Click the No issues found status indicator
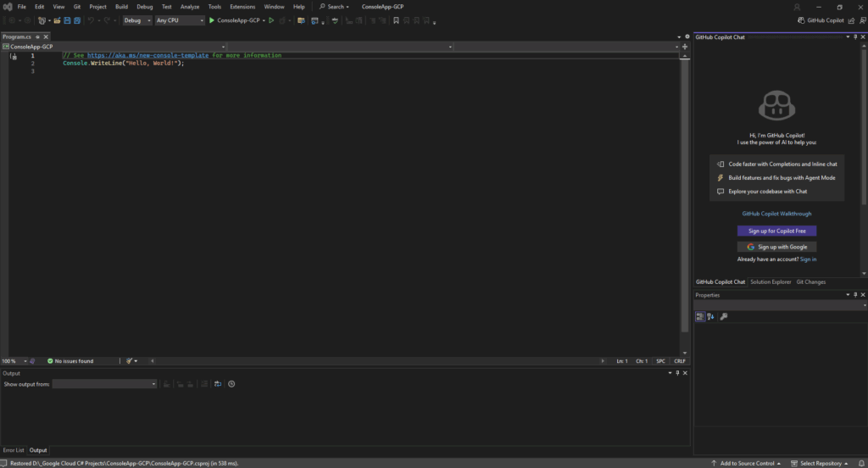Viewport: 868px width, 468px height. pyautogui.click(x=70, y=361)
